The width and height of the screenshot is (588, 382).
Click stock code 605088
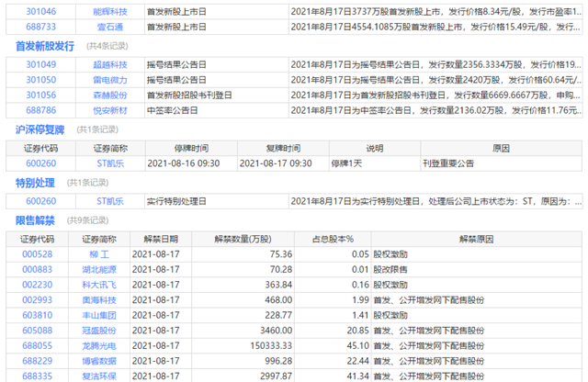(x=37, y=331)
